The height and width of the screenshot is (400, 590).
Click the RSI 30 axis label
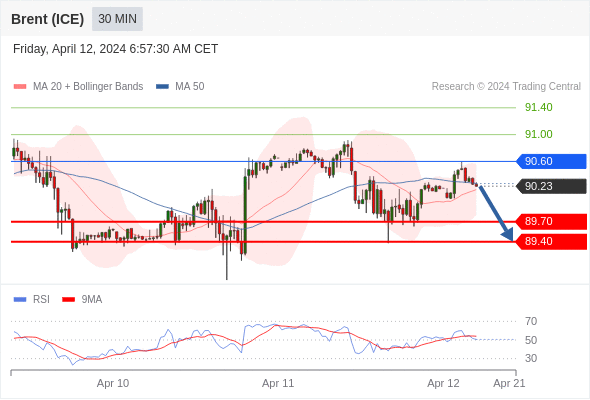pyautogui.click(x=531, y=358)
